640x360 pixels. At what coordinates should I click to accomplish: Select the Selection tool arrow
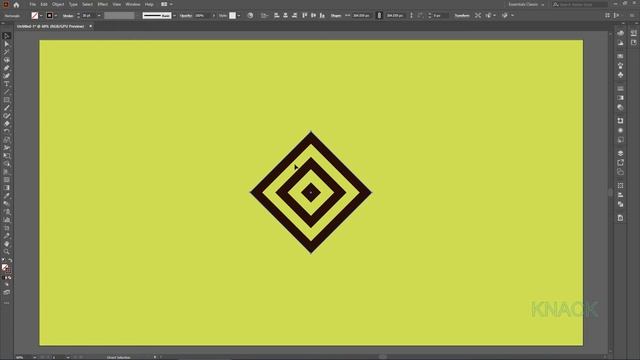pyautogui.click(x=7, y=36)
